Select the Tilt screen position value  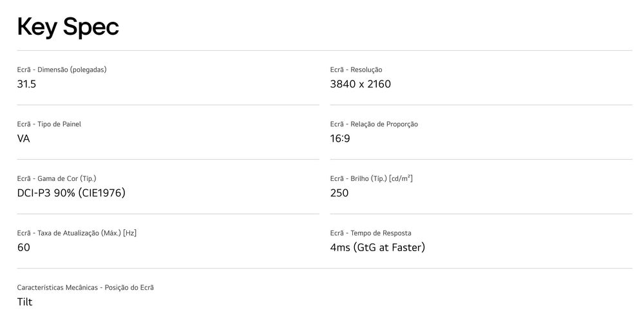(x=24, y=301)
